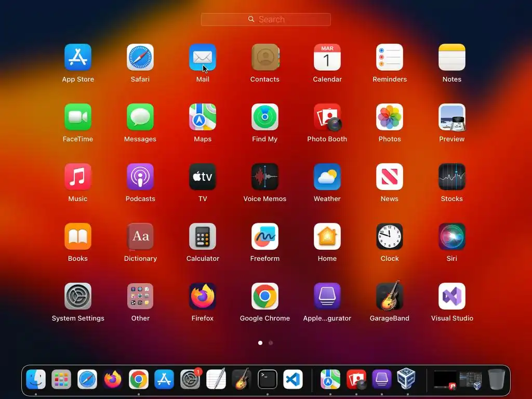The image size is (532, 399).
Task: Launch the Stocks app
Action: 452,177
